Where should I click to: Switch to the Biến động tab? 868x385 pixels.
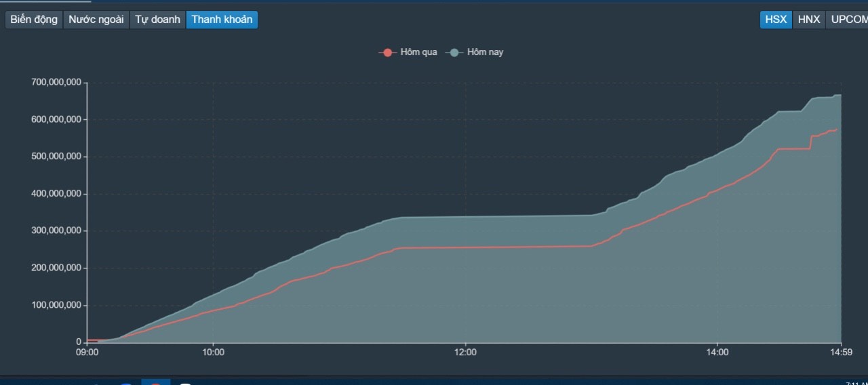[x=34, y=20]
